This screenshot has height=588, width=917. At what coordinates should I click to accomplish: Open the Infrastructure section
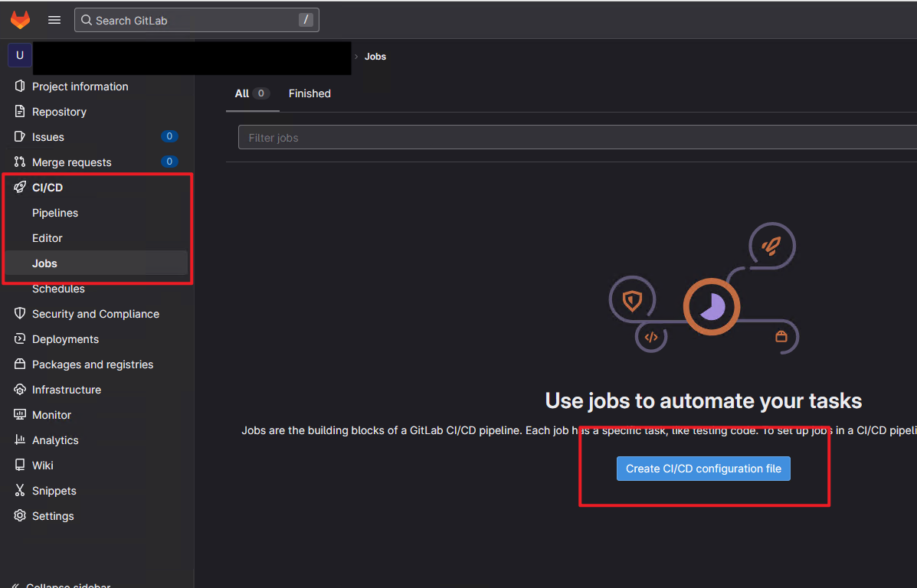coord(67,389)
